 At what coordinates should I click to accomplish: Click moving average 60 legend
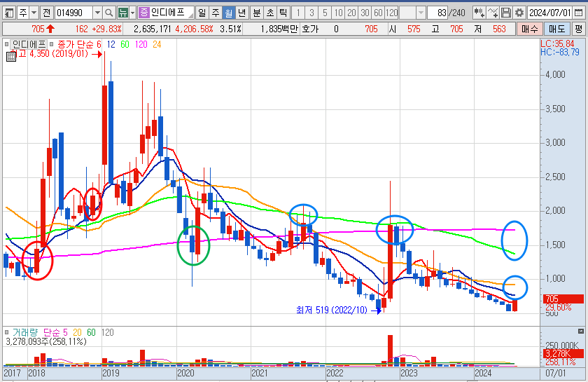[x=125, y=45]
